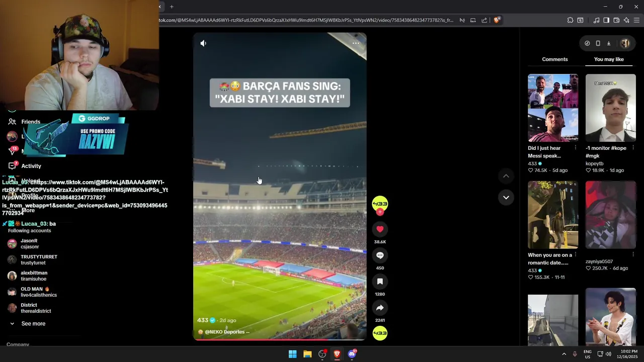Open options for romantic date video

tap(575, 255)
